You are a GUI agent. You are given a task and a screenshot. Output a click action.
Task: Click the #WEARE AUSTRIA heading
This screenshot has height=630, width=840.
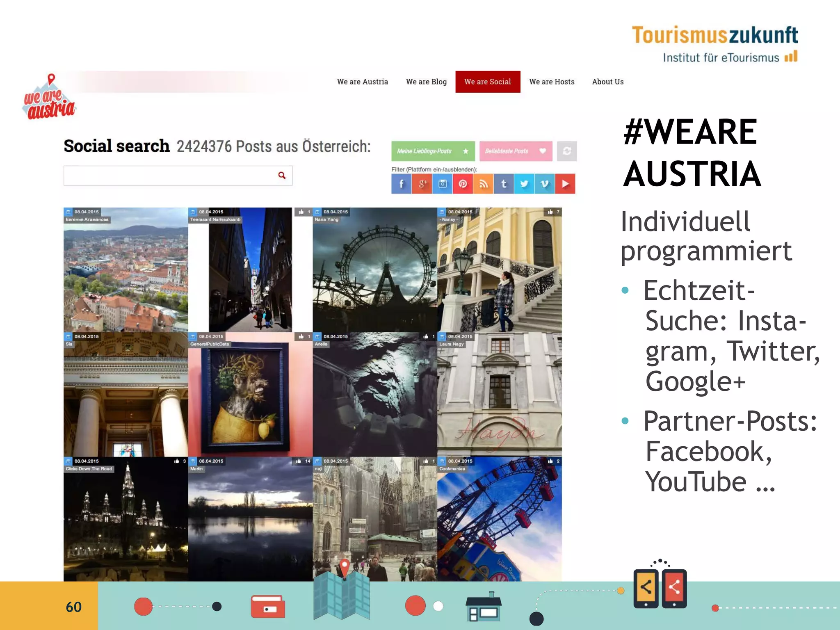tap(692, 153)
